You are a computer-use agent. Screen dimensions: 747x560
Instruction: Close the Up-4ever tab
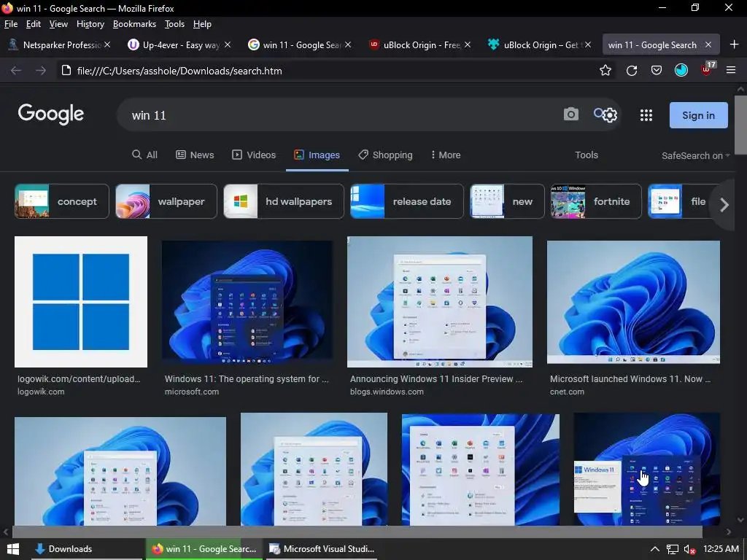(228, 44)
